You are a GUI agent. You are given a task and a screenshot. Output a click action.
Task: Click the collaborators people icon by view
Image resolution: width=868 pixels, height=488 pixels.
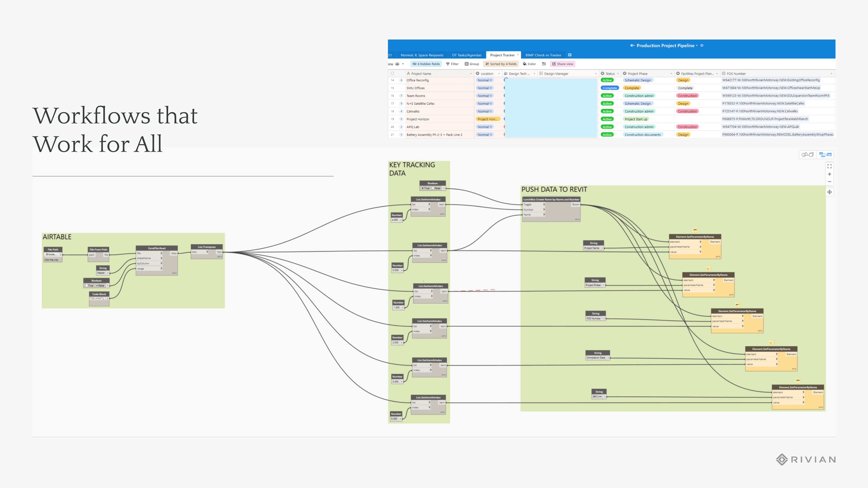(397, 64)
